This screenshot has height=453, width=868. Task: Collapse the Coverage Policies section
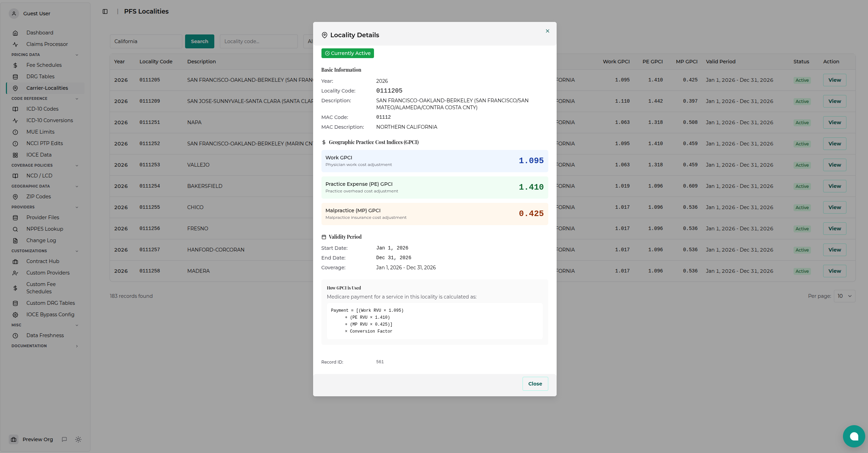77,166
